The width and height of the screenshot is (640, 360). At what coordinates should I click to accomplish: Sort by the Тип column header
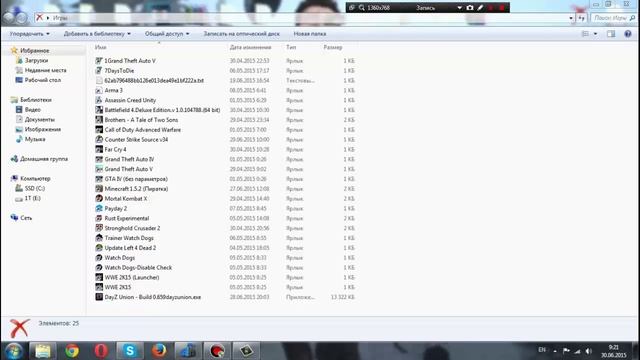[x=291, y=47]
